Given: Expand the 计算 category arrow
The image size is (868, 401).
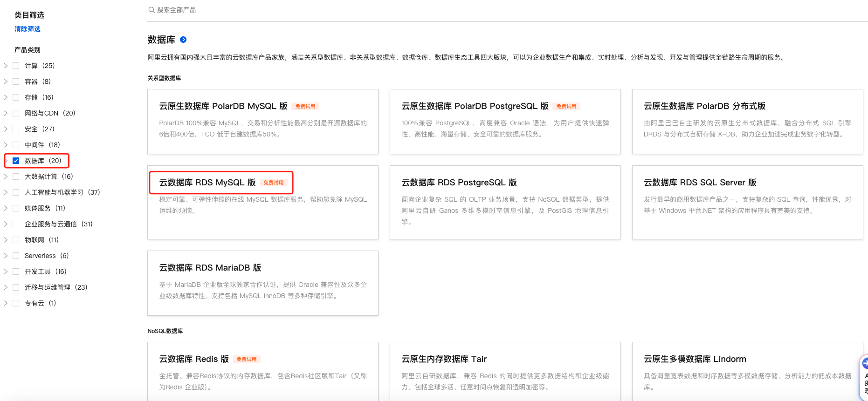Looking at the screenshot, I should (6, 66).
